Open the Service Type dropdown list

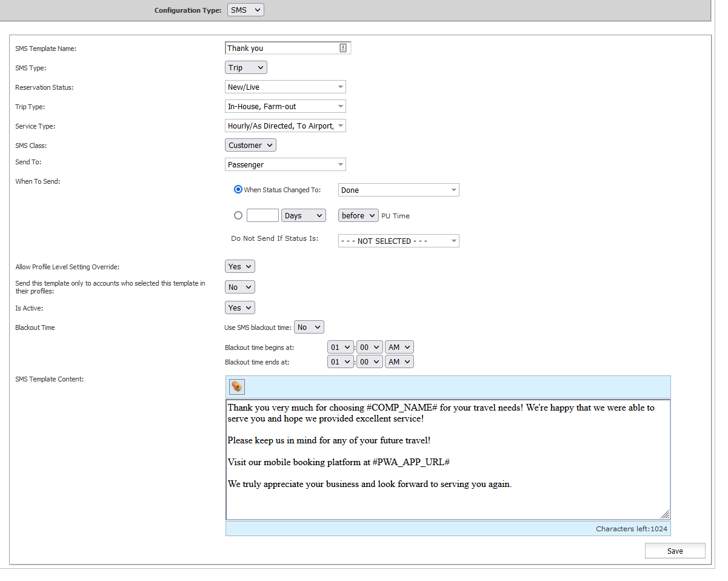coord(285,126)
